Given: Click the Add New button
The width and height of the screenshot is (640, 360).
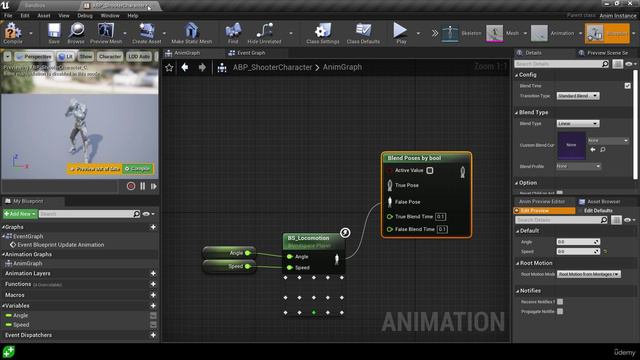Looking at the screenshot, I should 20,214.
